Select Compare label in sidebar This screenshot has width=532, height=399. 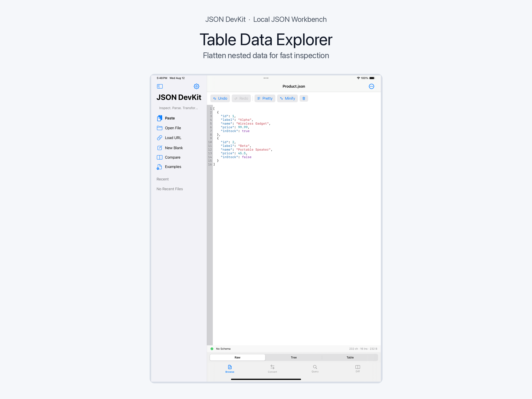(172, 157)
